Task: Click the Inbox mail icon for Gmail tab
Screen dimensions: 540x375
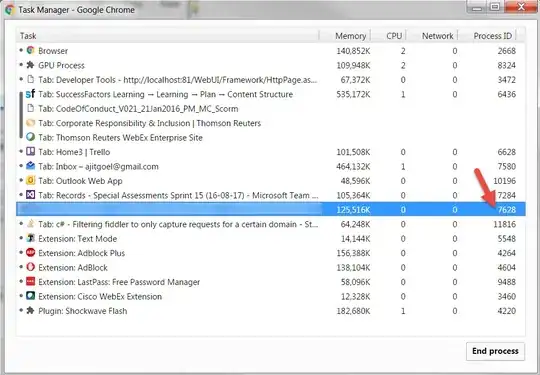Action: 31,166
